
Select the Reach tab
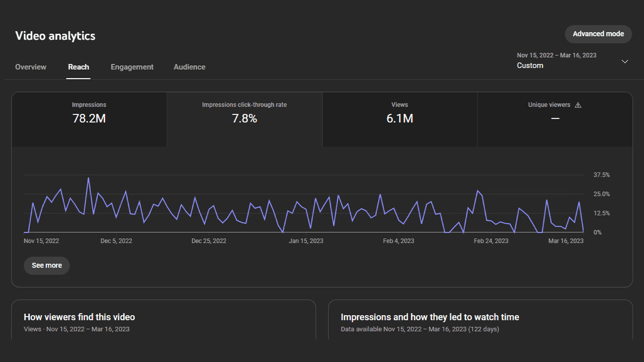78,67
